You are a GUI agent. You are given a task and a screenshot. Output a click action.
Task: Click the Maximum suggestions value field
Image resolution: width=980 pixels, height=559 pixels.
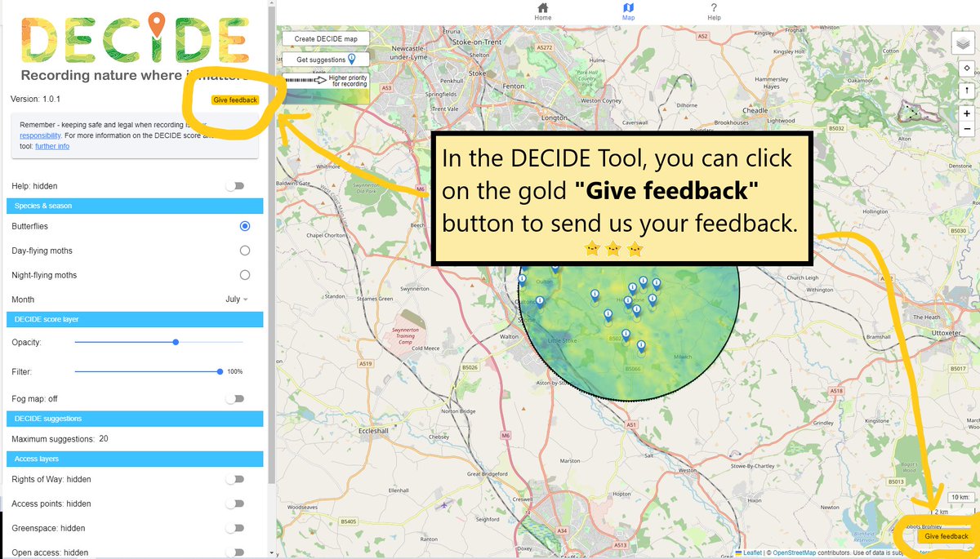(104, 439)
